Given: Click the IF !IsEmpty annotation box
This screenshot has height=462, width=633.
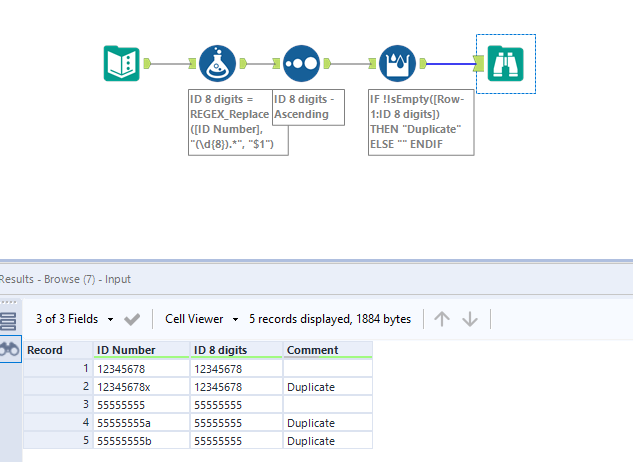Looking at the screenshot, I should click(421, 122).
